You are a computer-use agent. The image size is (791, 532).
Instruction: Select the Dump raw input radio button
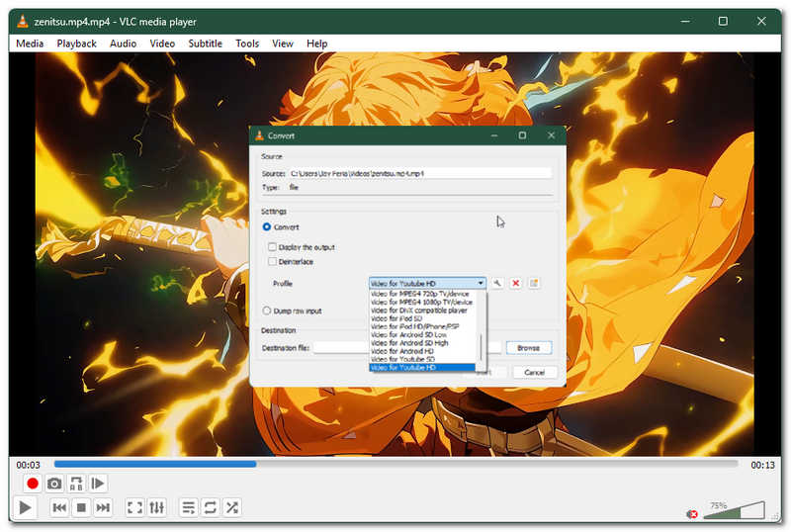[267, 310]
